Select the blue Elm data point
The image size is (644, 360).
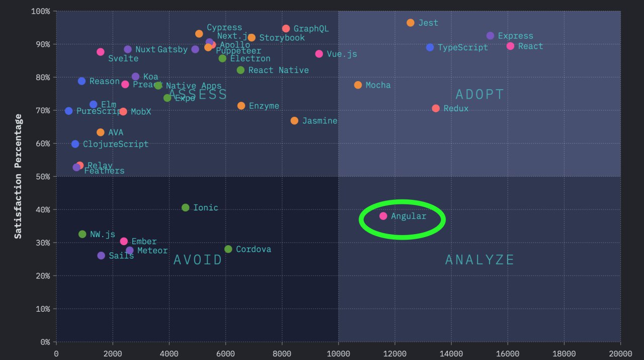click(93, 105)
